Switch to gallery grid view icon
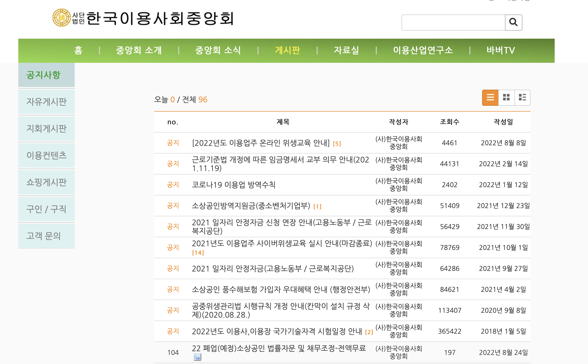This screenshot has height=364, width=588. coord(506,97)
